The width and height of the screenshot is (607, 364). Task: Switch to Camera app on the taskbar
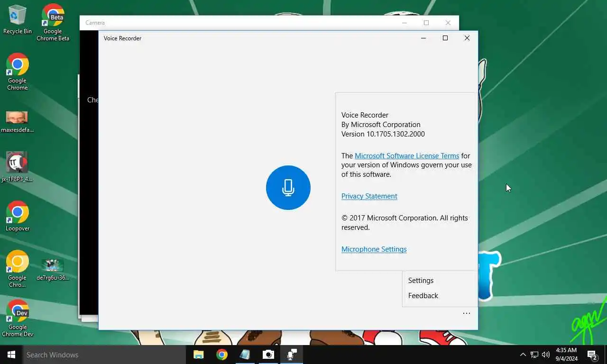(268, 355)
